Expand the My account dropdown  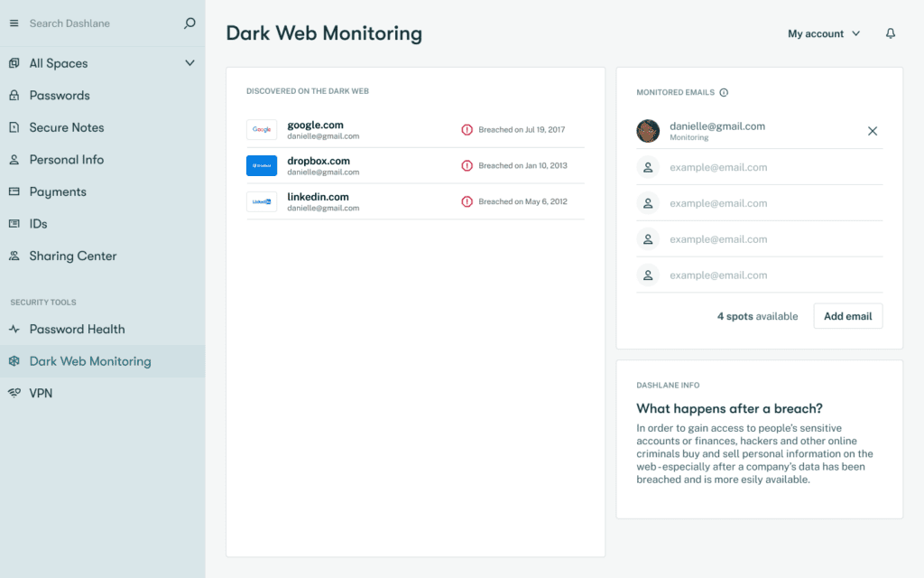point(823,33)
